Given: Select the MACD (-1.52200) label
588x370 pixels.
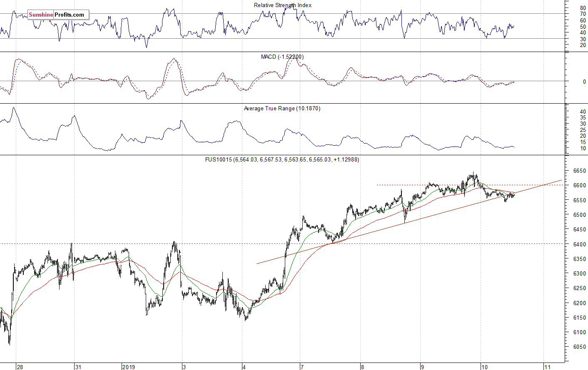Looking at the screenshot, I should pos(282,57).
